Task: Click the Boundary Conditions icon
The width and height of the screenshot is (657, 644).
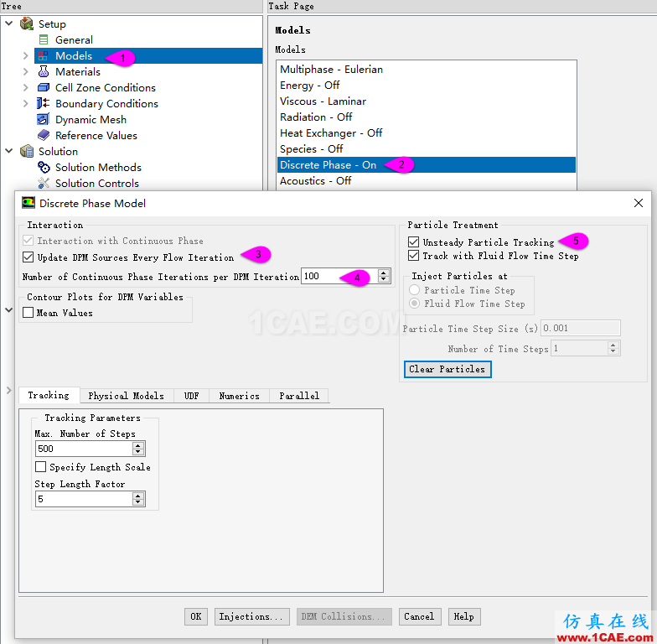Action: [44, 103]
